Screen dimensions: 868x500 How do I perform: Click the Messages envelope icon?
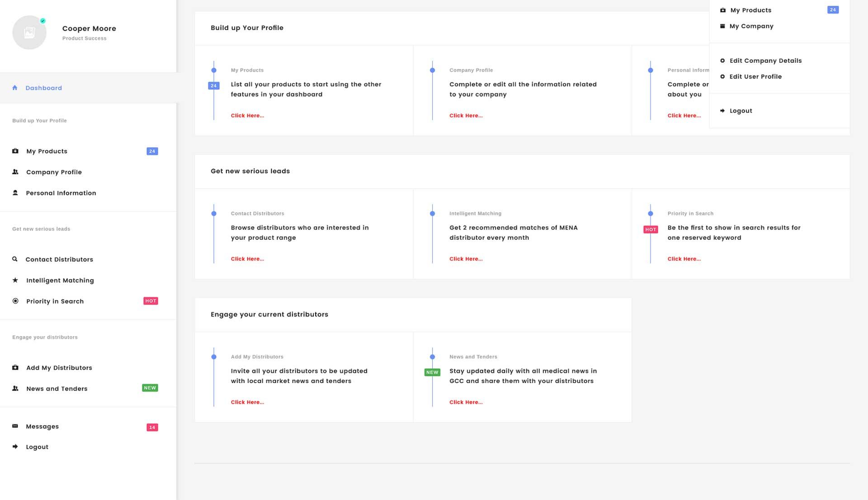(15, 426)
